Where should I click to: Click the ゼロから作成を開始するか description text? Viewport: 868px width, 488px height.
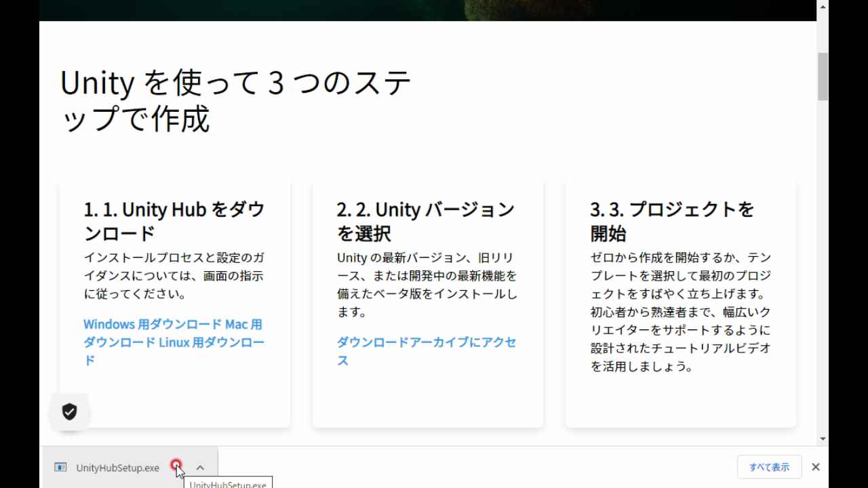tap(681, 312)
